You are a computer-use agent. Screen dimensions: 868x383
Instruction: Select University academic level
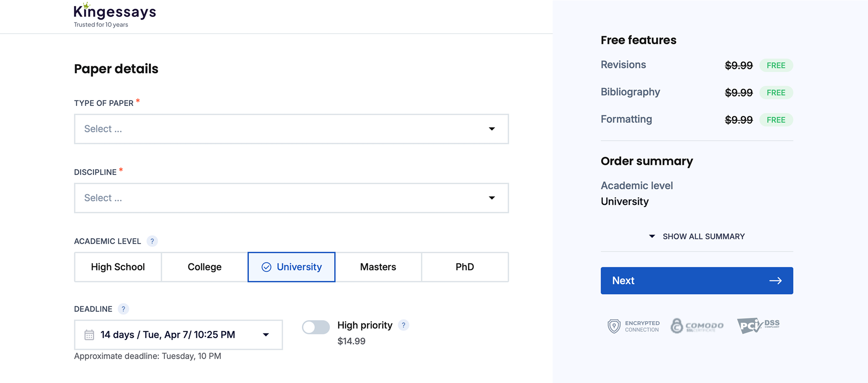(291, 267)
